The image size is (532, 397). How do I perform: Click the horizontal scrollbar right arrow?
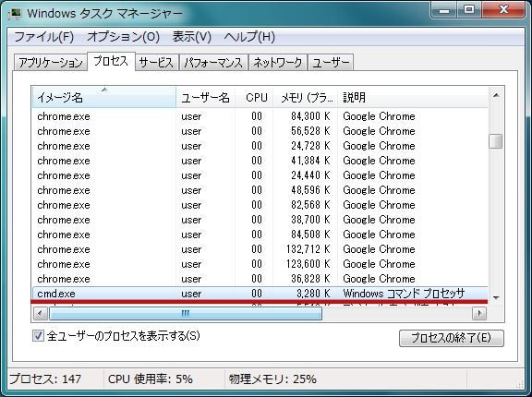coord(479,313)
